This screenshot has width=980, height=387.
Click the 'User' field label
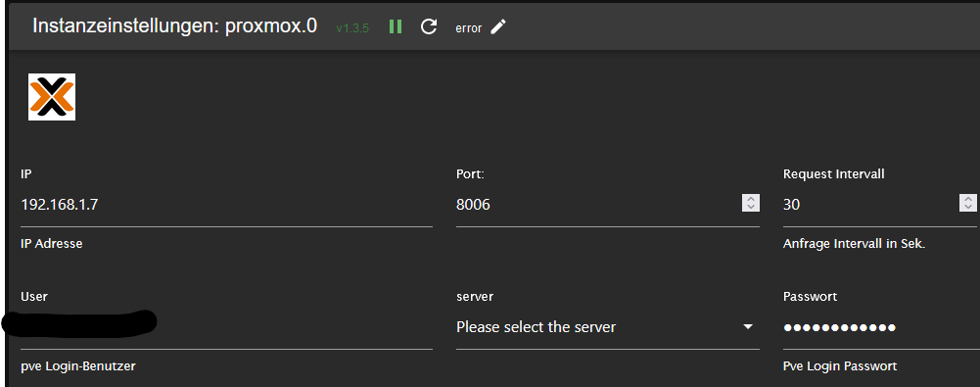pyautogui.click(x=33, y=296)
